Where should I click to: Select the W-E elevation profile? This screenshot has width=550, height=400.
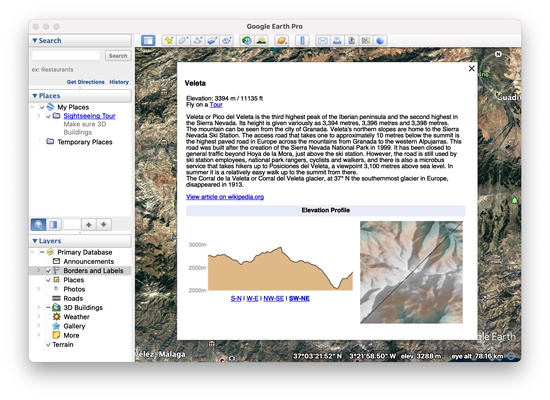(x=252, y=299)
